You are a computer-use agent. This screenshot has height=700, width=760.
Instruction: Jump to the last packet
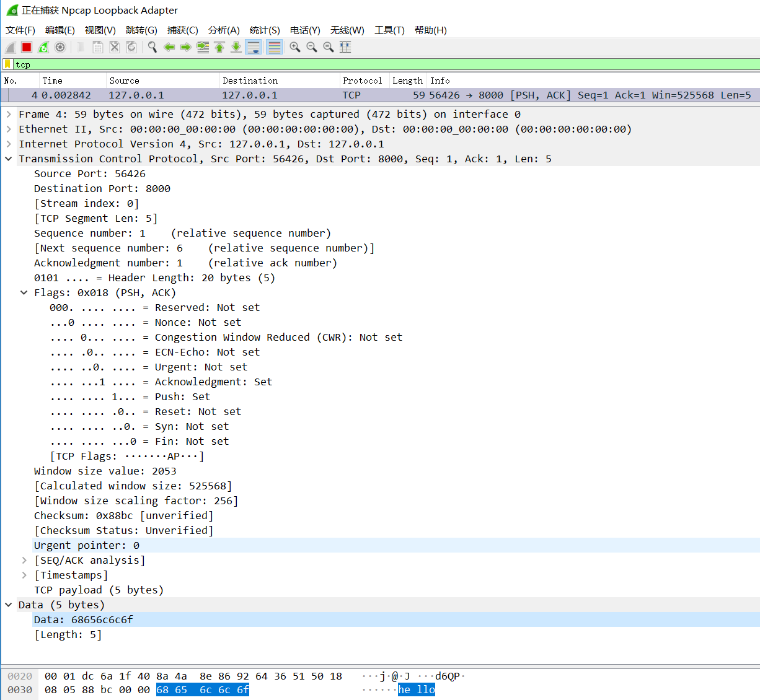pos(236,47)
